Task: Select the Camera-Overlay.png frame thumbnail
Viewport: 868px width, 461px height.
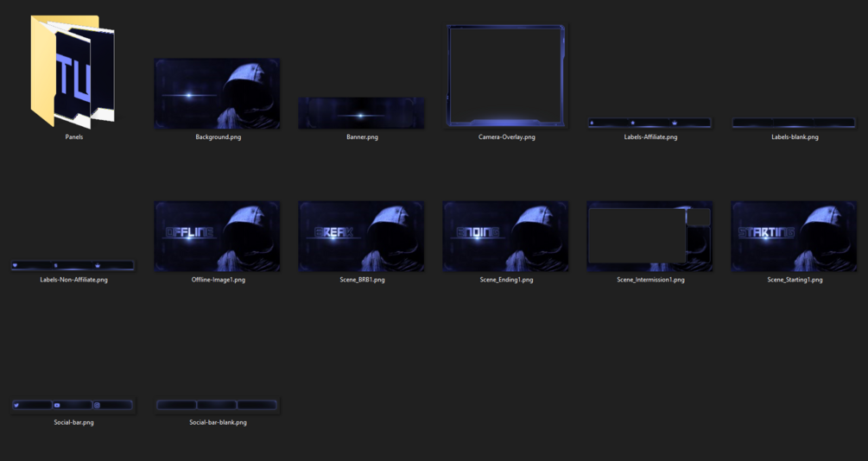Action: (x=506, y=76)
